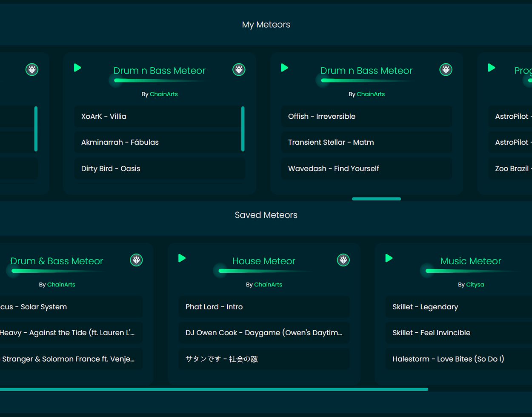
Task: Click the Saved Meteors horizontal scrollbar
Action: (213, 389)
